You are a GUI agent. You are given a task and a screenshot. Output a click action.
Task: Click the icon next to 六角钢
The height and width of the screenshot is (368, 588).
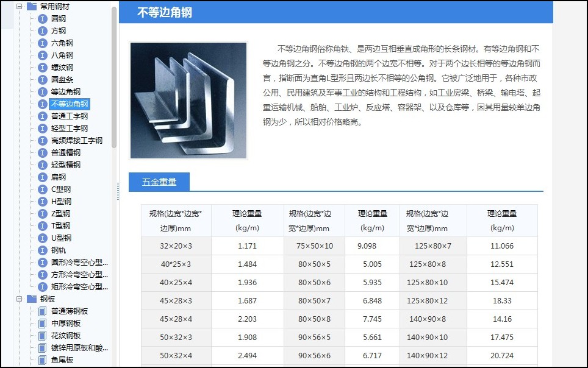[42, 43]
